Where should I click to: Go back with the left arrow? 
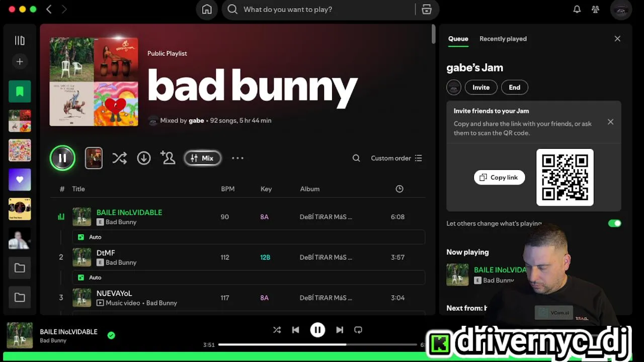[49, 9]
